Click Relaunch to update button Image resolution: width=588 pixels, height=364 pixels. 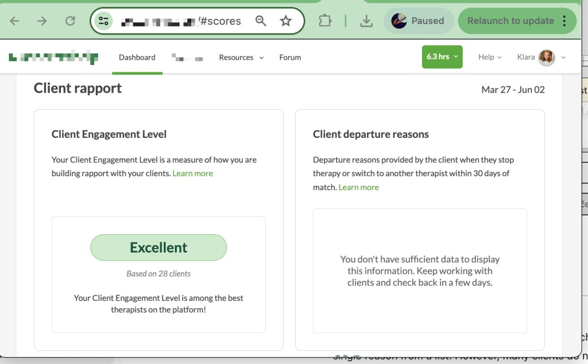(510, 21)
